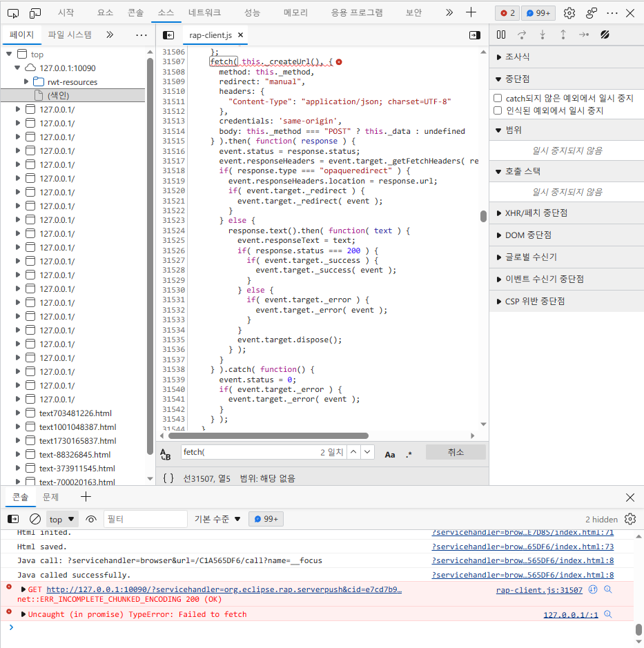Click the console 필터 input field
This screenshot has height=648, width=644.
tap(146, 519)
